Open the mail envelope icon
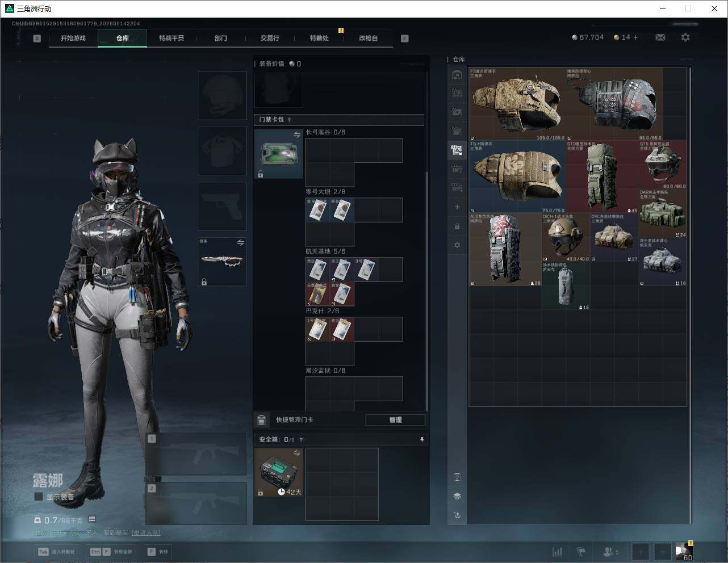728x563 pixels. [x=660, y=37]
